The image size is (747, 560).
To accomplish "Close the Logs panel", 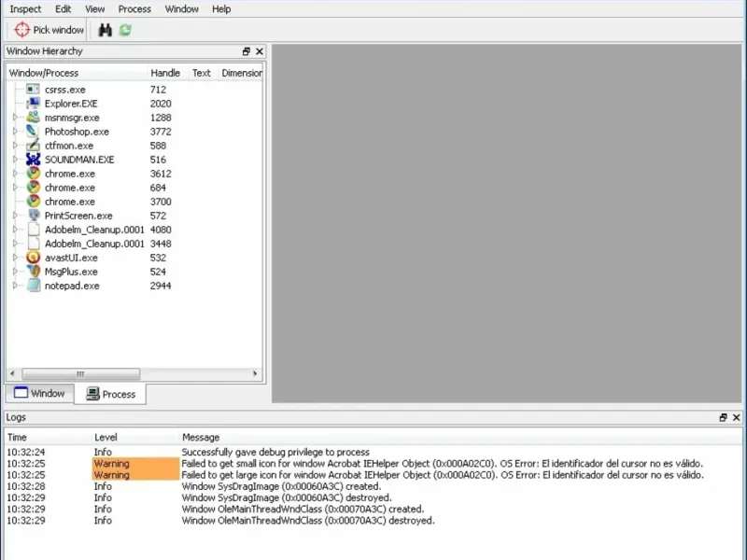I will pyautogui.click(x=736, y=417).
